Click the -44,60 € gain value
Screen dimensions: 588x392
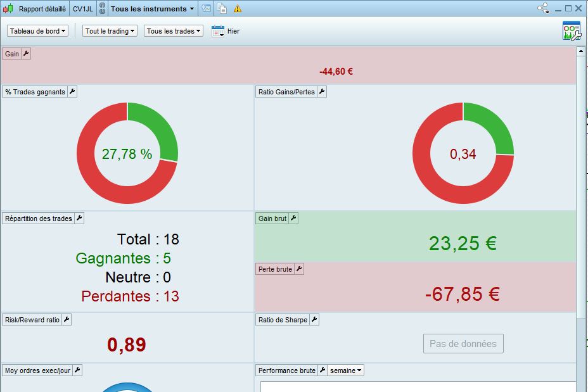[336, 71]
